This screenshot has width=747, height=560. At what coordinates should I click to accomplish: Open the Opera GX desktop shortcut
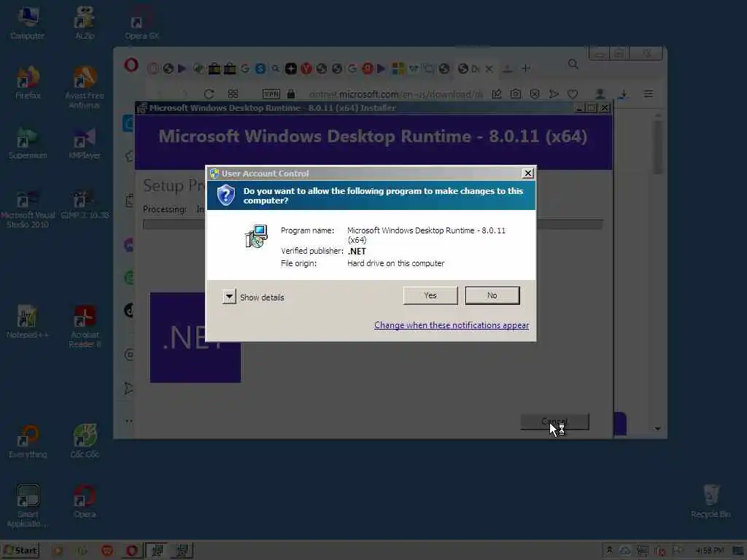click(x=142, y=23)
